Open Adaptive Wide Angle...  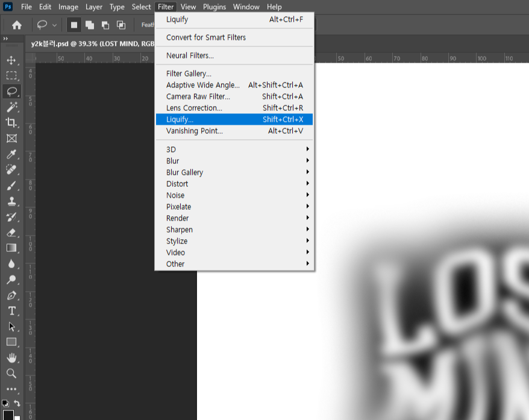pos(234,85)
